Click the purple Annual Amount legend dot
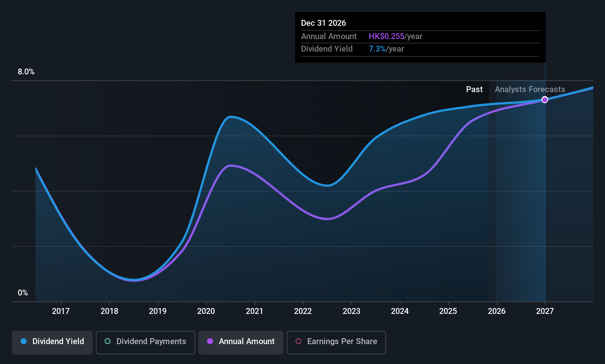The width and height of the screenshot is (605, 364). [210, 342]
